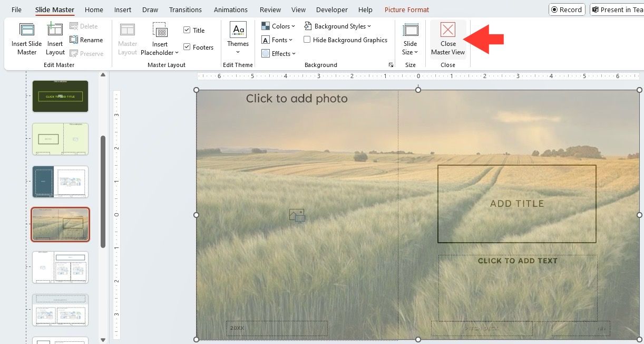The height and width of the screenshot is (344, 644).
Task: Open the View tab
Action: click(298, 9)
